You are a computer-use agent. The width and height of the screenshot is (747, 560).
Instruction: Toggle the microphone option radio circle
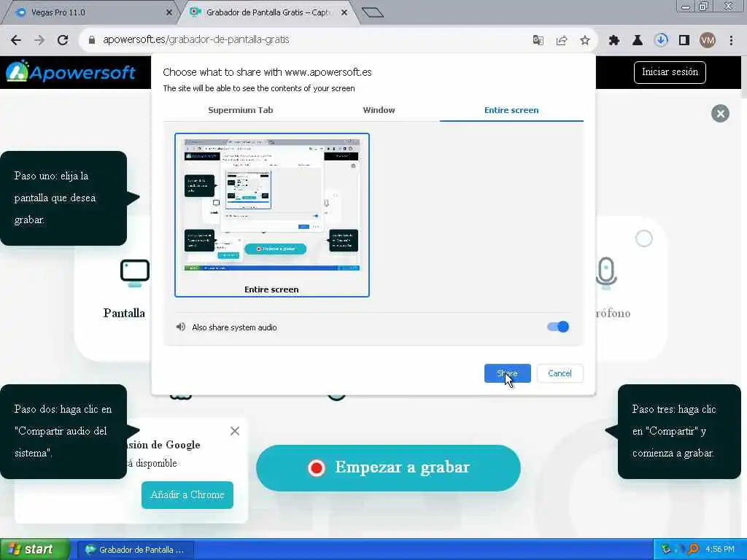[643, 238]
